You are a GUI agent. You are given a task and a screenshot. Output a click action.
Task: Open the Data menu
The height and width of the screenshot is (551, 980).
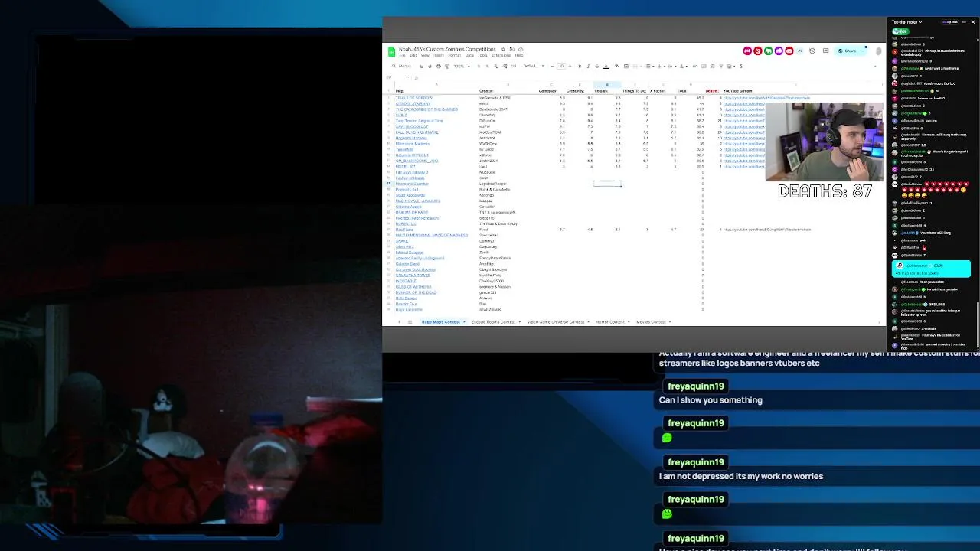click(x=469, y=55)
